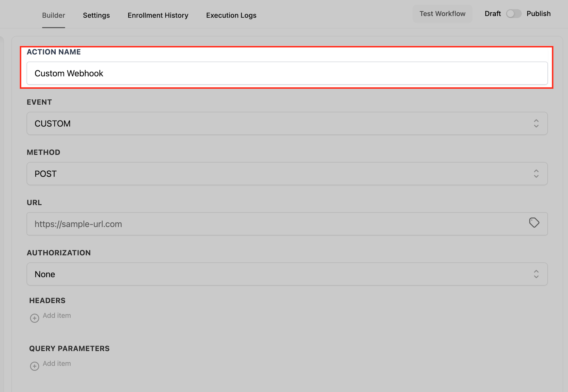This screenshot has height=392, width=568.
Task: Click the tag icon in URL field
Action: tap(534, 223)
